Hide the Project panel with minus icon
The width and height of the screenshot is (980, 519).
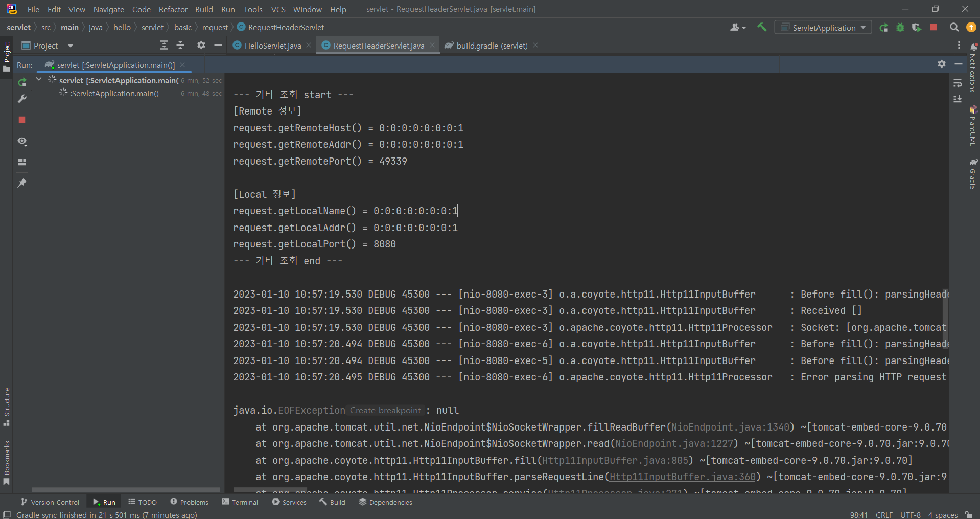pos(218,46)
